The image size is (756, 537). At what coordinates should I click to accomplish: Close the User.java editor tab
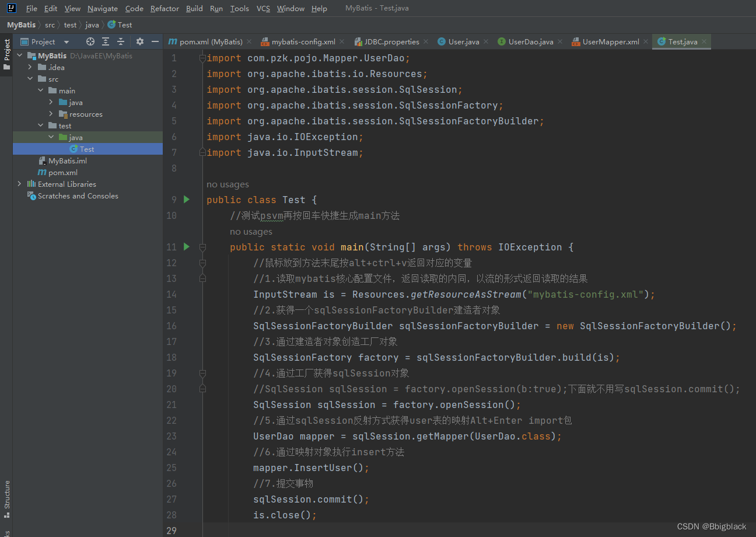click(486, 41)
